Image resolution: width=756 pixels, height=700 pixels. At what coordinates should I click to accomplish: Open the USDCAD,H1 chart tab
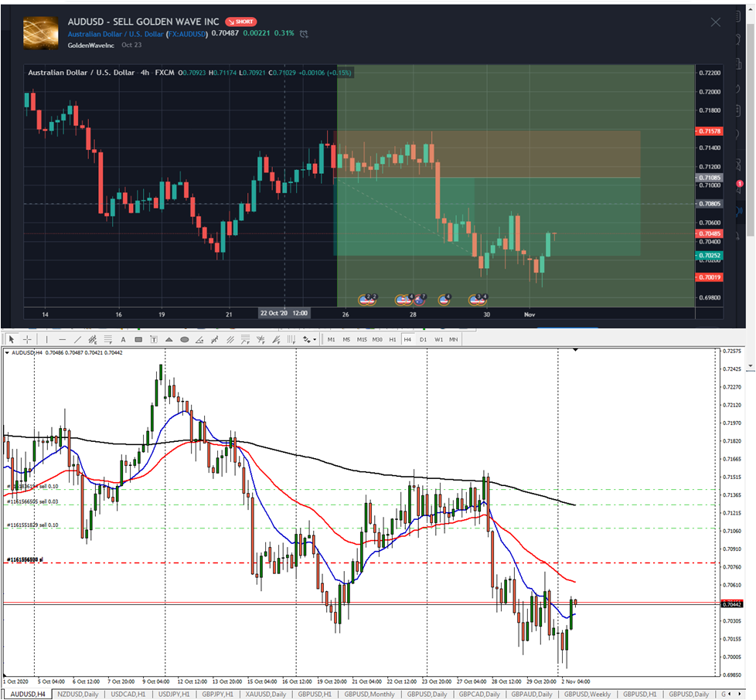point(128,694)
